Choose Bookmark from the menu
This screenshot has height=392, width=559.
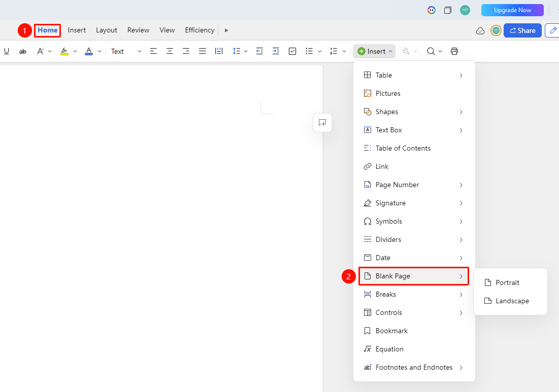[414, 331]
